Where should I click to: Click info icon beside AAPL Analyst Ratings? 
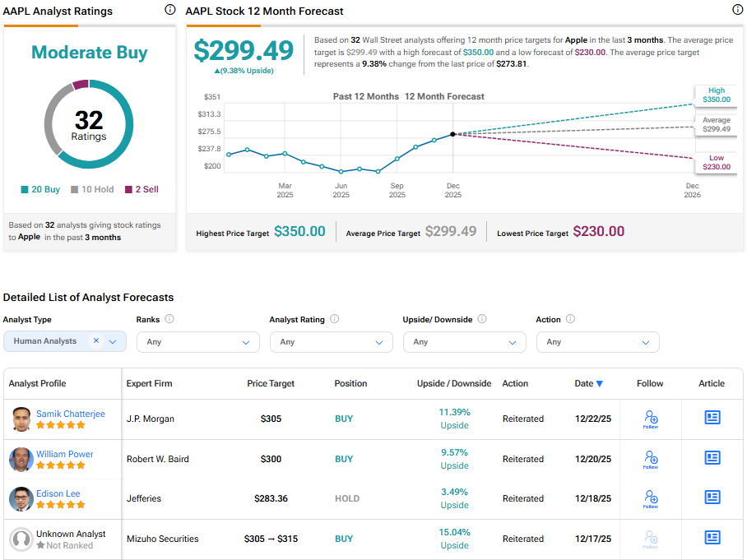(x=169, y=10)
